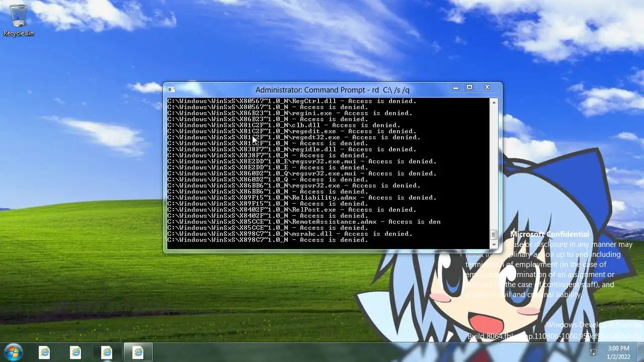
Task: Open the Recycle Bin desktop icon
Action: click(x=19, y=20)
